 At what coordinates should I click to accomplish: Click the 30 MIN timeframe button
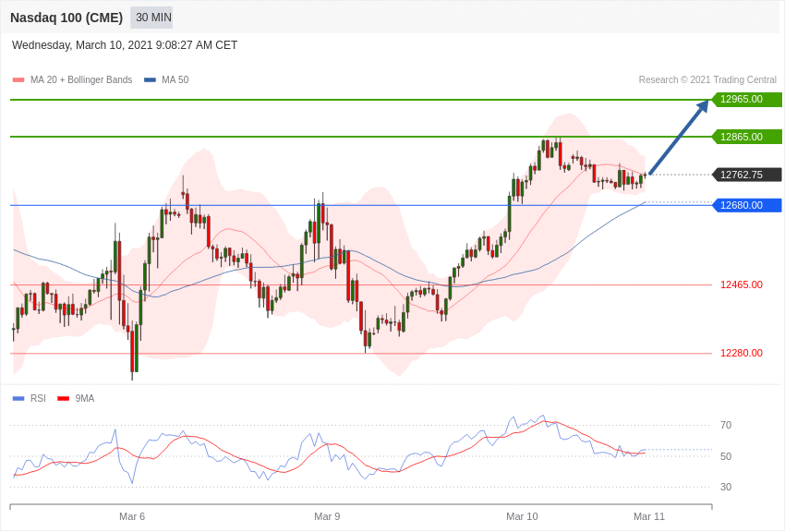151,18
